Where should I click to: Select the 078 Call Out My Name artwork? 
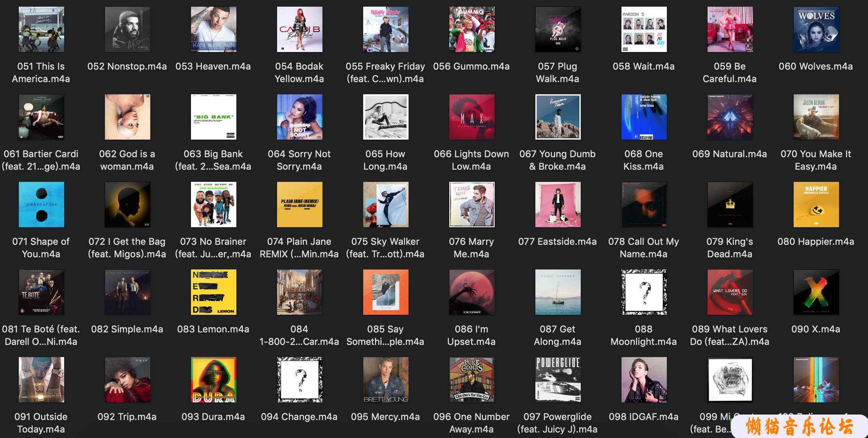coord(644,205)
